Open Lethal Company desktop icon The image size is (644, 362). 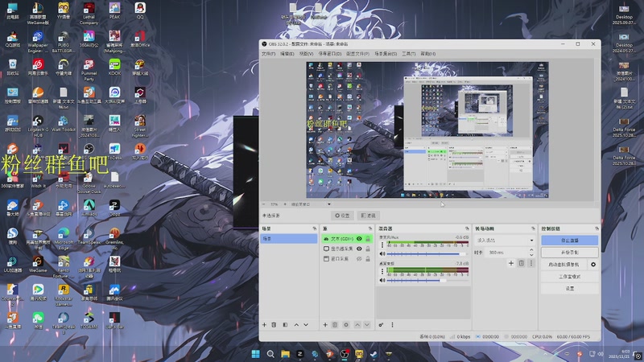click(x=89, y=14)
